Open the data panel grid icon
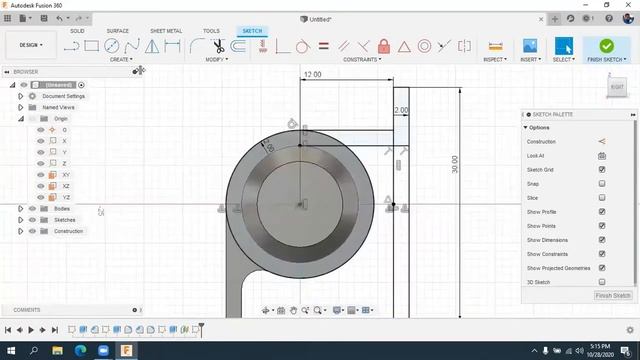This screenshot has width=640, height=360. pos(7,18)
